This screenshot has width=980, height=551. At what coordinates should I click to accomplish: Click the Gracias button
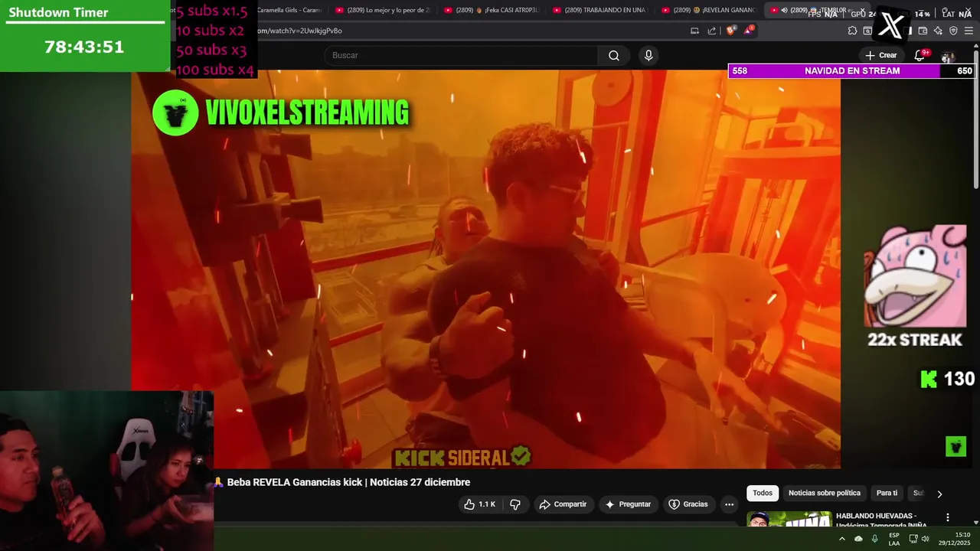coord(688,504)
